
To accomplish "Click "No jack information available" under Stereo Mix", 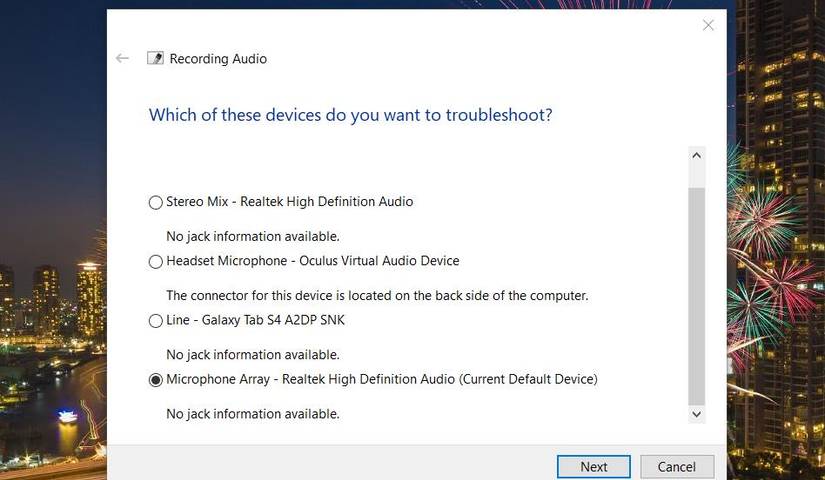I will point(252,236).
